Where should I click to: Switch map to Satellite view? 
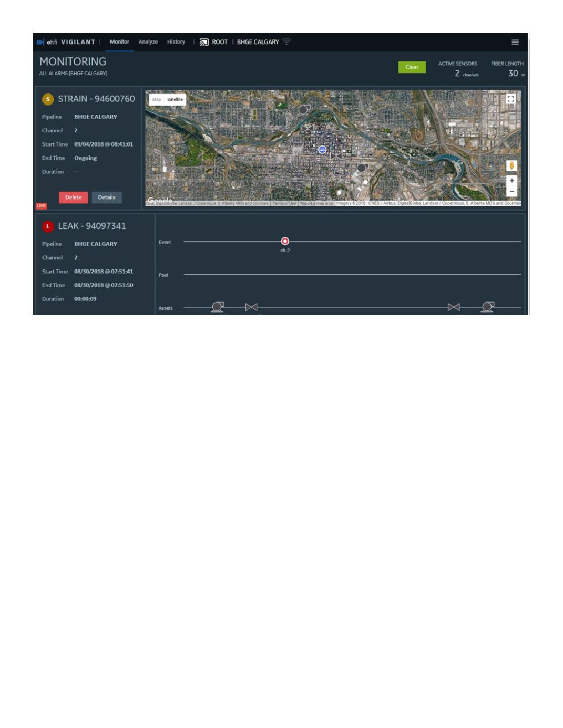click(x=175, y=99)
